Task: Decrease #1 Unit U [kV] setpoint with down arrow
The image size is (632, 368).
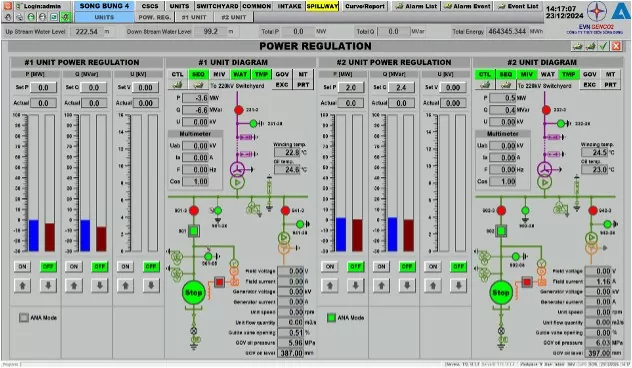Action: (151, 285)
